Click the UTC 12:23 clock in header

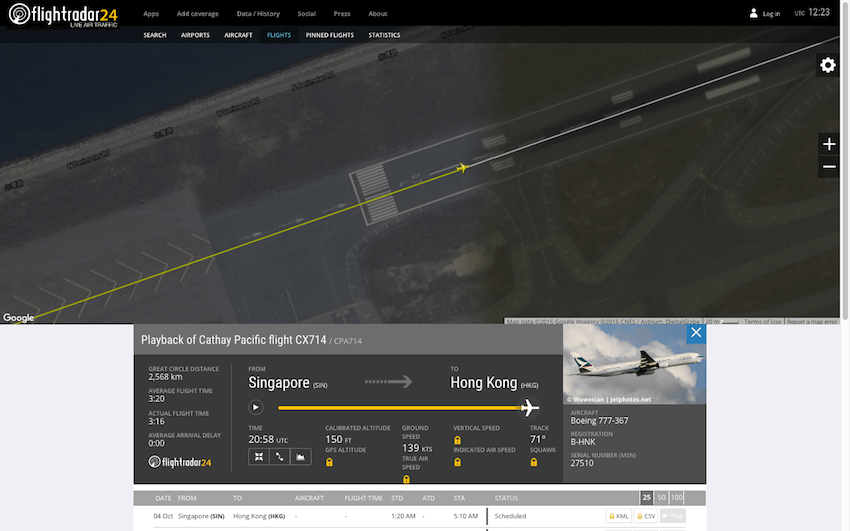point(812,12)
